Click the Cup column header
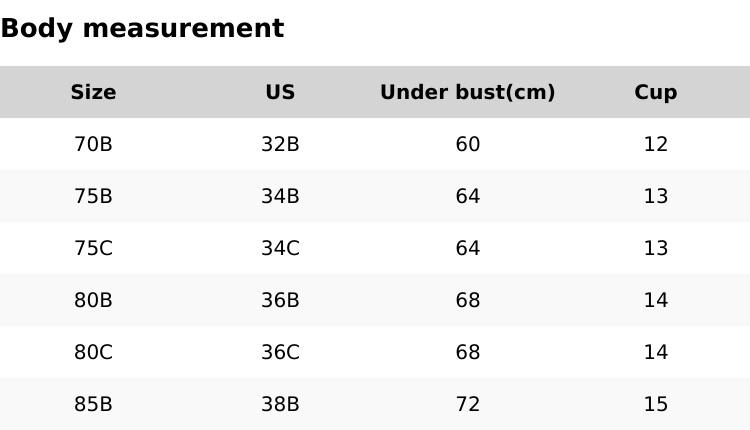 coord(655,92)
